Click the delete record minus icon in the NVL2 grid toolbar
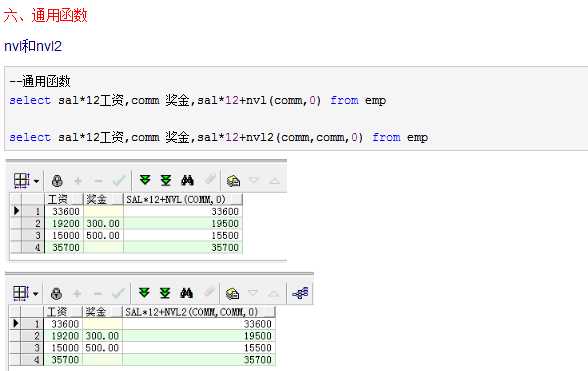588x371 pixels. 98,294
